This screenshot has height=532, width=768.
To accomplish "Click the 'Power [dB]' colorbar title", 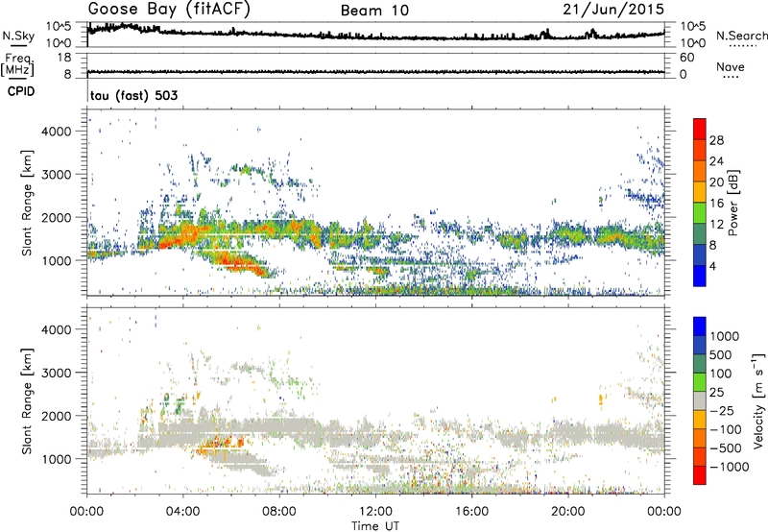I will 732,203.
